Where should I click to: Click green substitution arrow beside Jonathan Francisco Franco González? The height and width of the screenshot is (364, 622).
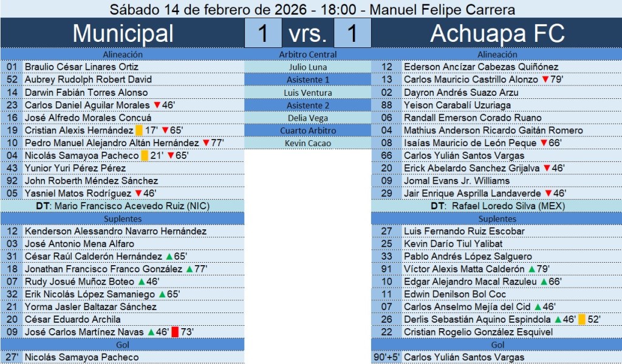click(189, 269)
